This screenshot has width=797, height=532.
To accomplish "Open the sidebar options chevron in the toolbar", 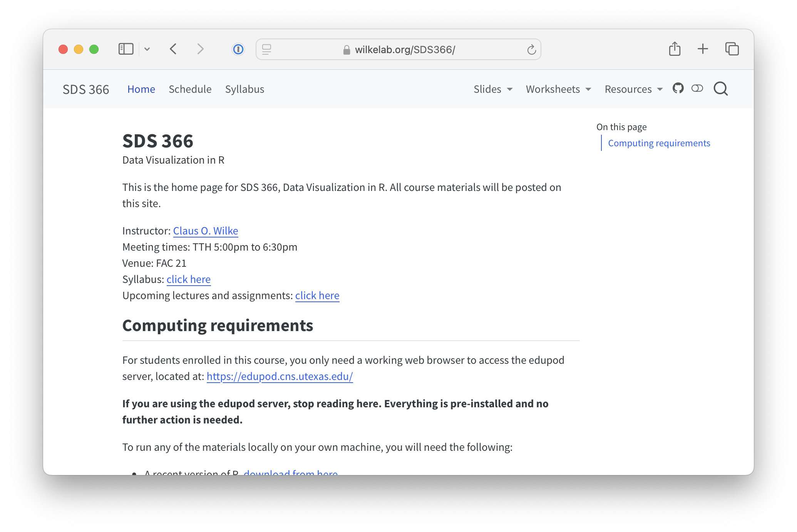I will [147, 49].
